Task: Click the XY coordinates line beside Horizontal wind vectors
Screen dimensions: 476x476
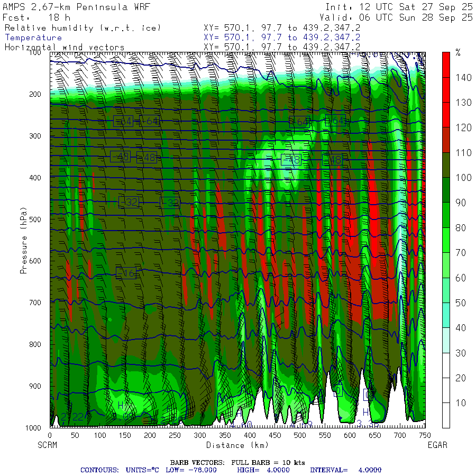Action: [x=282, y=48]
